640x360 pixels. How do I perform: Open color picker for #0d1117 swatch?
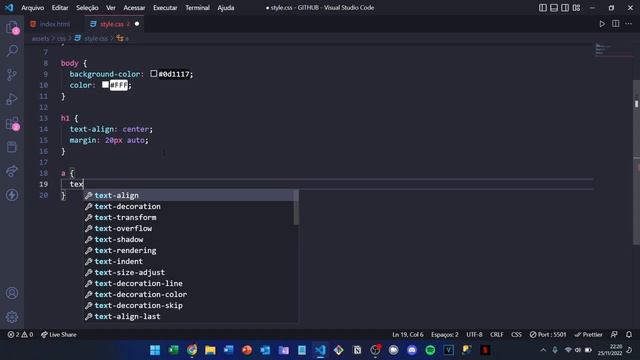pos(153,74)
